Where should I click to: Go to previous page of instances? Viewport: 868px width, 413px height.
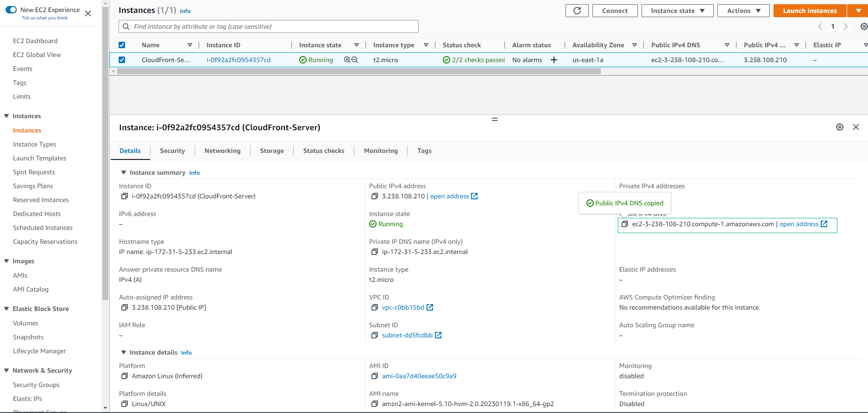pos(820,26)
